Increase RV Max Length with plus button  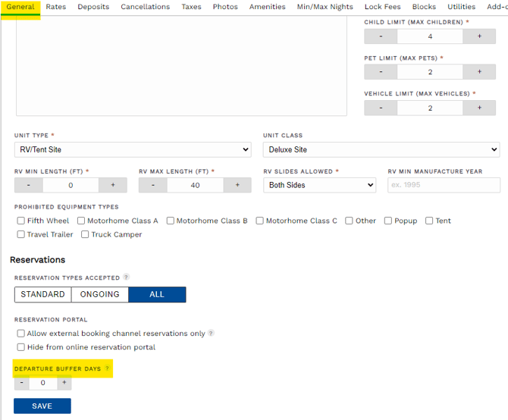237,185
